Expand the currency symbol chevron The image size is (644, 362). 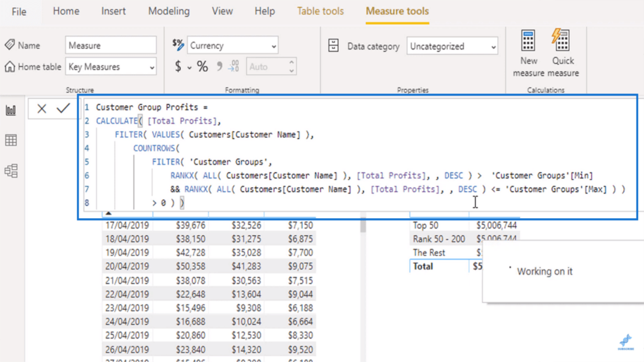(x=189, y=67)
